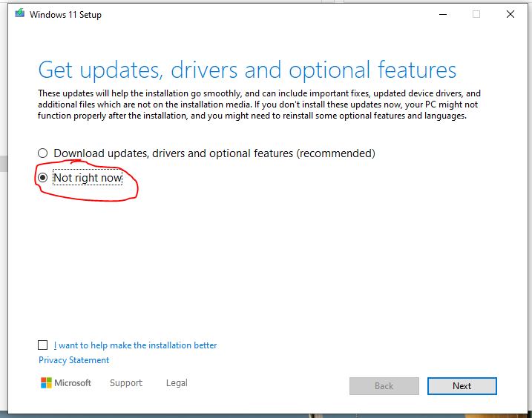Click 'I want to help make the installation better' text

coord(136,345)
